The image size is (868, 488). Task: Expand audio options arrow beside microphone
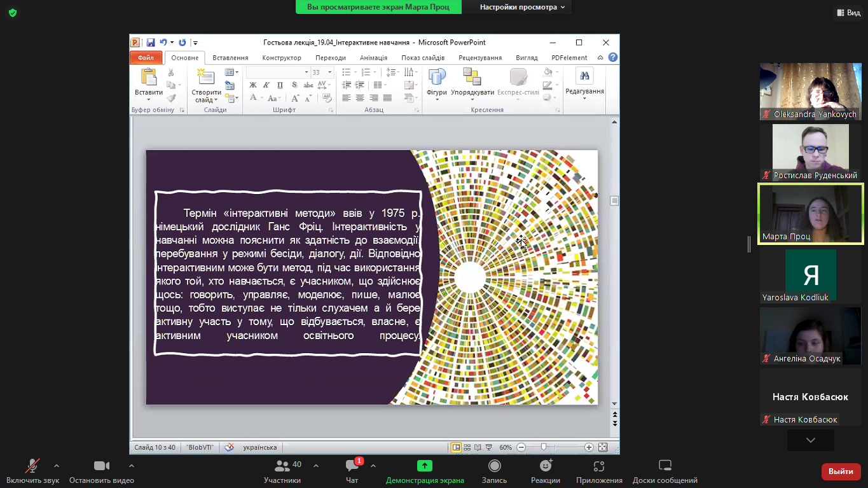pyautogui.click(x=57, y=466)
